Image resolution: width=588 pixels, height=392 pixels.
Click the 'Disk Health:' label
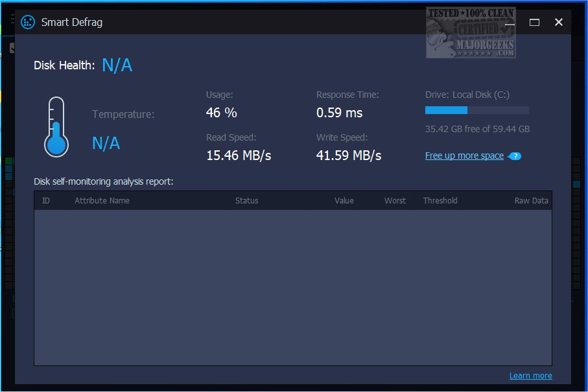(64, 65)
